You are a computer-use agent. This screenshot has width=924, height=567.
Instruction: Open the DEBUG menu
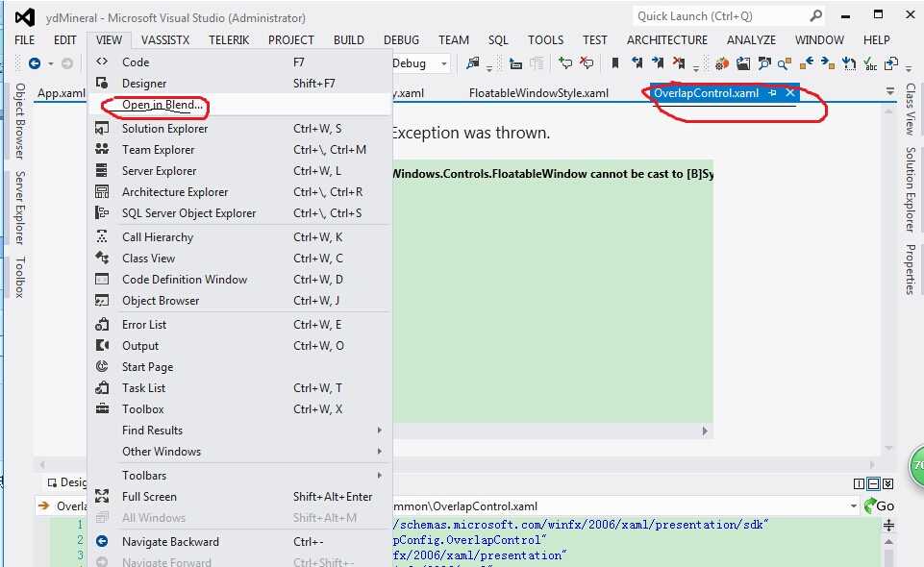point(401,40)
